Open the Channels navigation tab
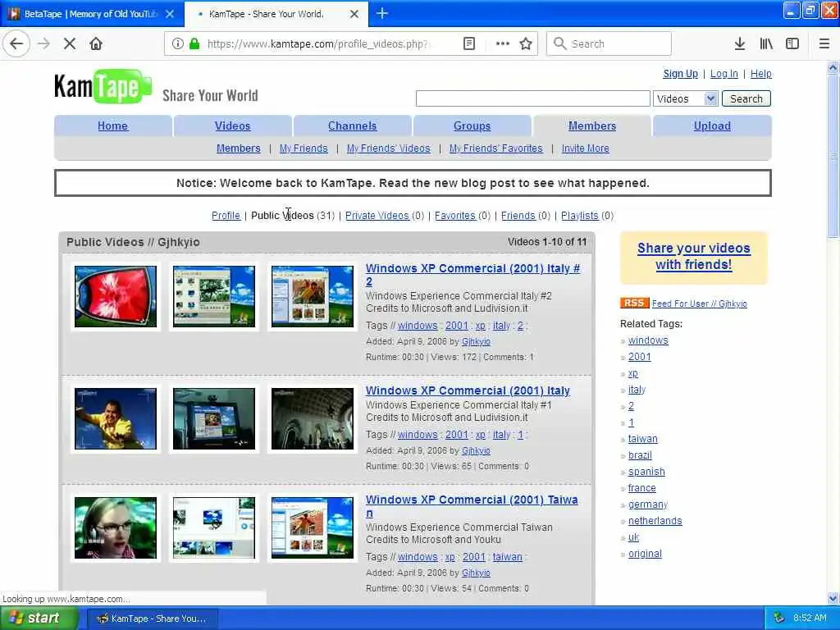The width and height of the screenshot is (840, 630). click(353, 126)
